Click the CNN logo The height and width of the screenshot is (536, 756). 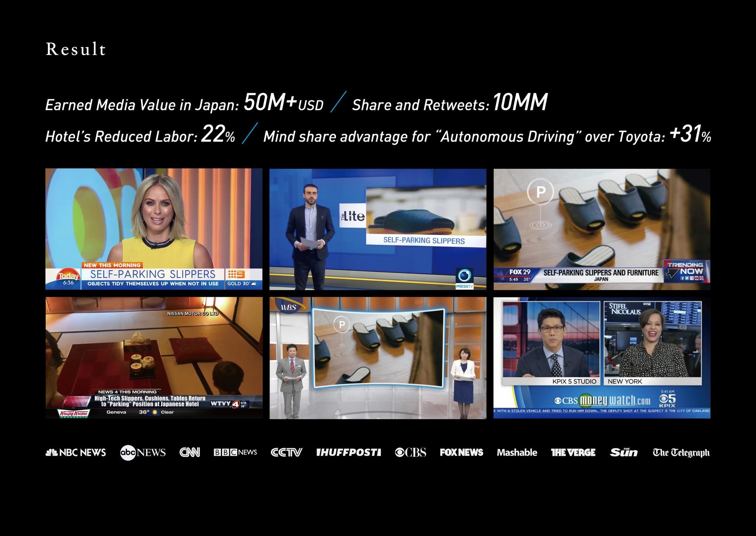(x=190, y=452)
